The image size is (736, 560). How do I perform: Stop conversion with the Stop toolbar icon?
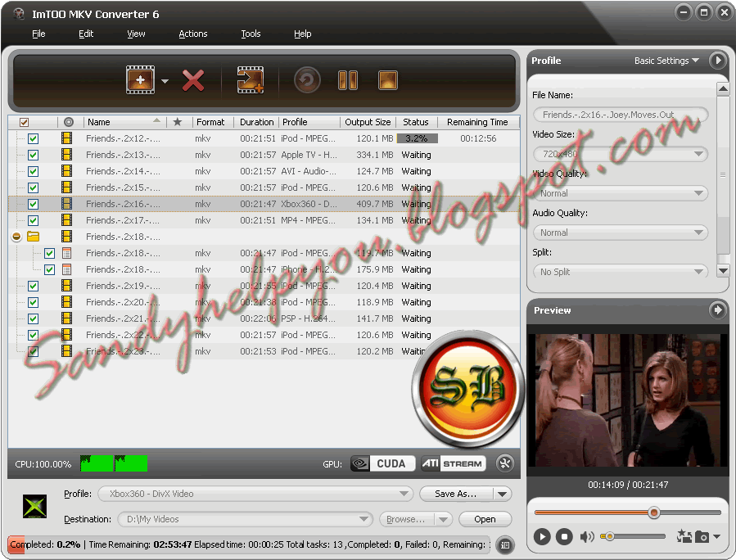(x=387, y=79)
